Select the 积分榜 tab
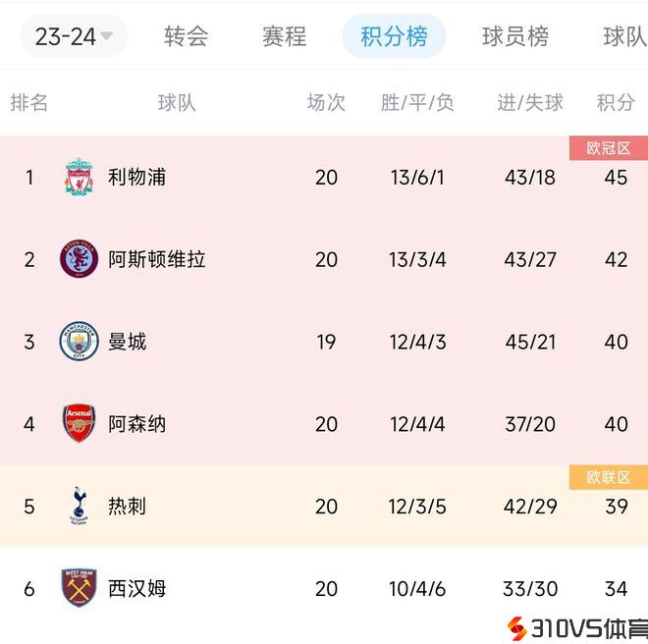The height and width of the screenshot is (644, 648). click(x=394, y=37)
